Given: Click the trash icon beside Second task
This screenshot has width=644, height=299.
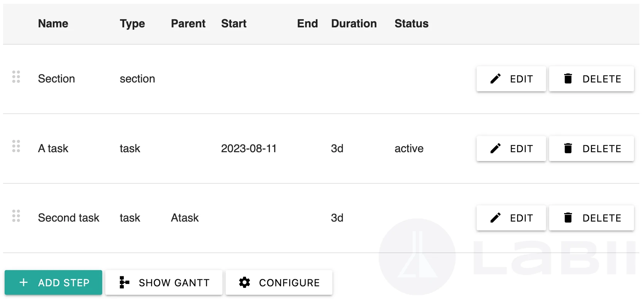Looking at the screenshot, I should click(568, 218).
